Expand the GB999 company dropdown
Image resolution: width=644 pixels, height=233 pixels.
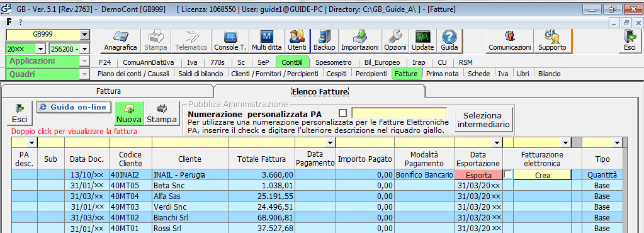coord(84,35)
